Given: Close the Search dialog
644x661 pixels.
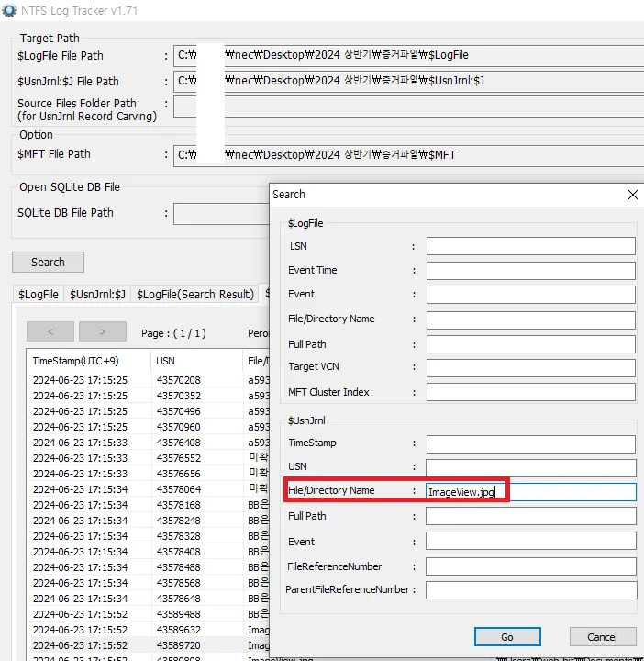Looking at the screenshot, I should (631, 195).
